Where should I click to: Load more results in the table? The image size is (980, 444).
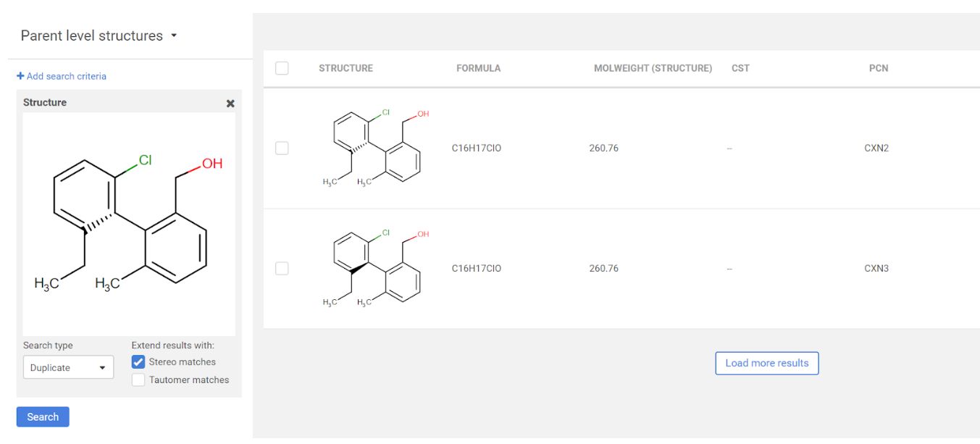pos(766,363)
